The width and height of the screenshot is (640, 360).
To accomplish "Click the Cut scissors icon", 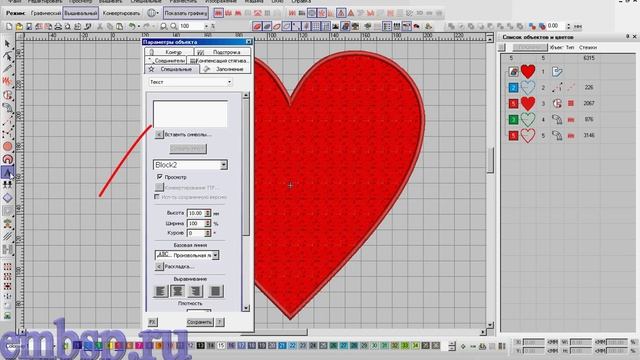I will pos(100,26).
